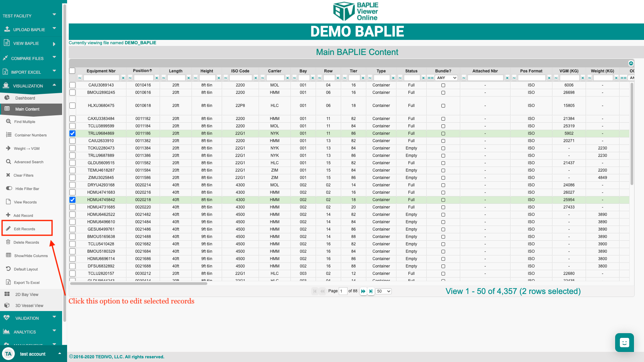Check the select-all header checkbox
The image size is (644, 362).
72,71
